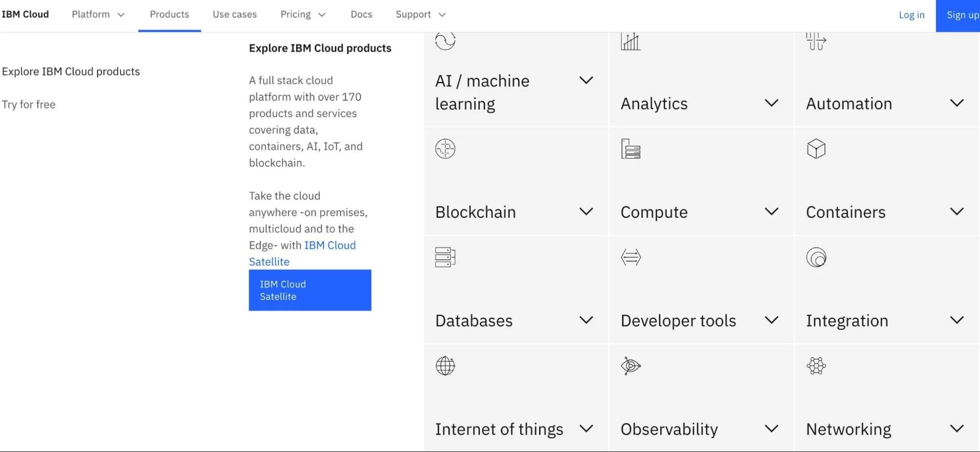Viewport: 980px width, 452px height.
Task: Click the Integration spiral icon
Action: [x=816, y=257]
